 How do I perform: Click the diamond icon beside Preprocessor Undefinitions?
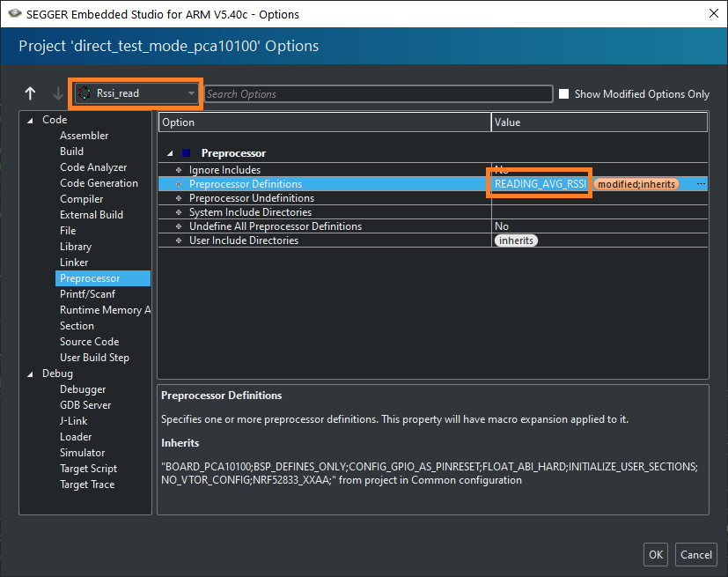click(179, 198)
